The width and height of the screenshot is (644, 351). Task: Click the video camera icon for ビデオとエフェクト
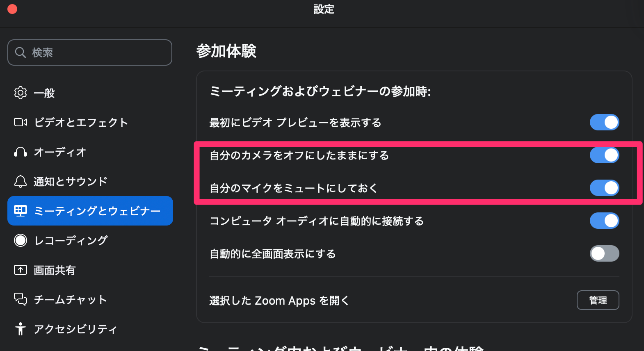21,122
